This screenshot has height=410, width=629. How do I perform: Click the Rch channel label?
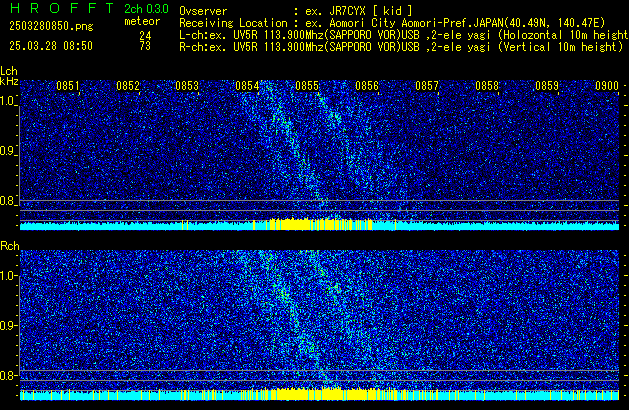point(10,246)
